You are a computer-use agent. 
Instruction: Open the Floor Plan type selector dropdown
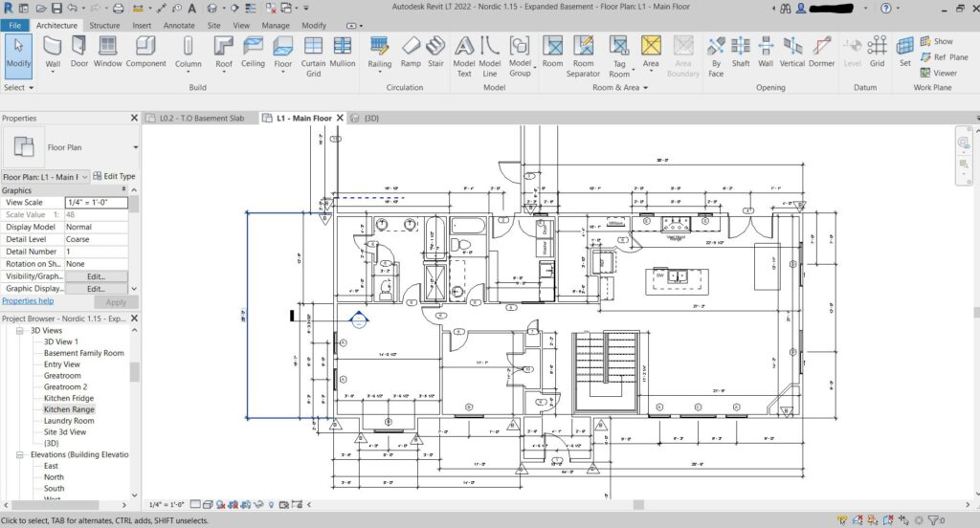[x=135, y=147]
